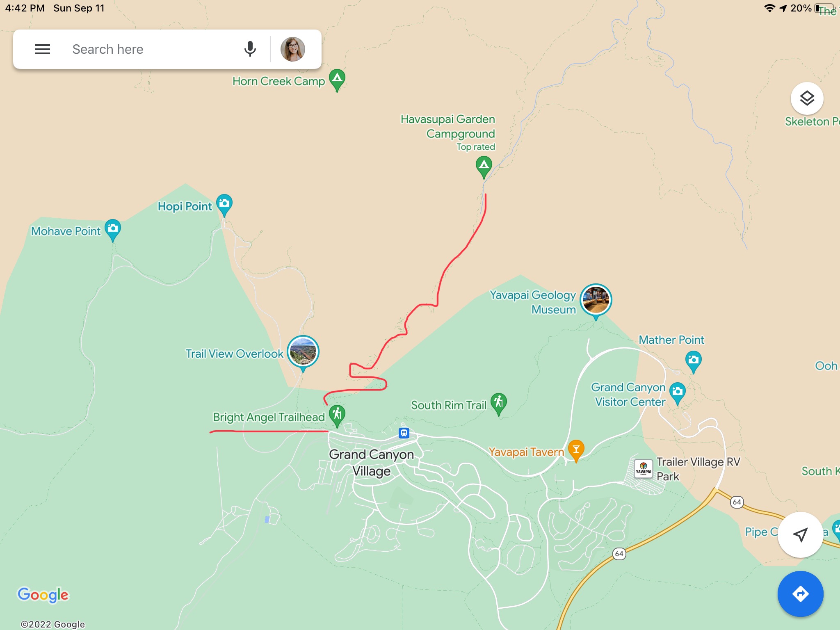Open the map layers button
Screen dimensions: 840x630
click(807, 98)
